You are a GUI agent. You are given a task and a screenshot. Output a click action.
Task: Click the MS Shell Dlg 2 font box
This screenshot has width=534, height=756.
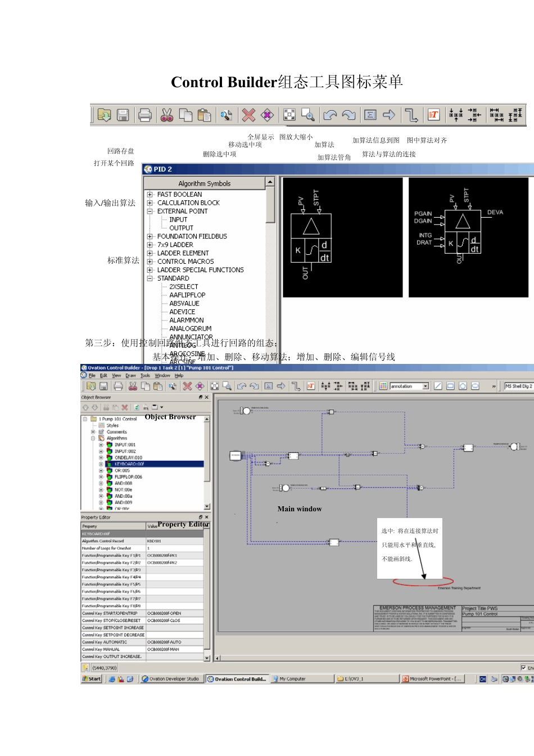pyautogui.click(x=518, y=386)
